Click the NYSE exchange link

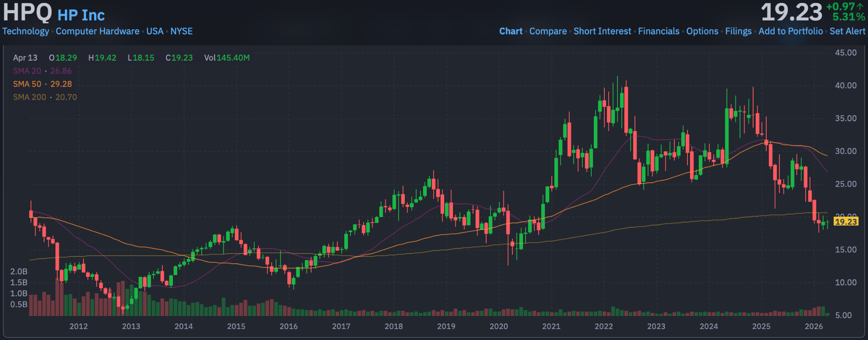(181, 31)
